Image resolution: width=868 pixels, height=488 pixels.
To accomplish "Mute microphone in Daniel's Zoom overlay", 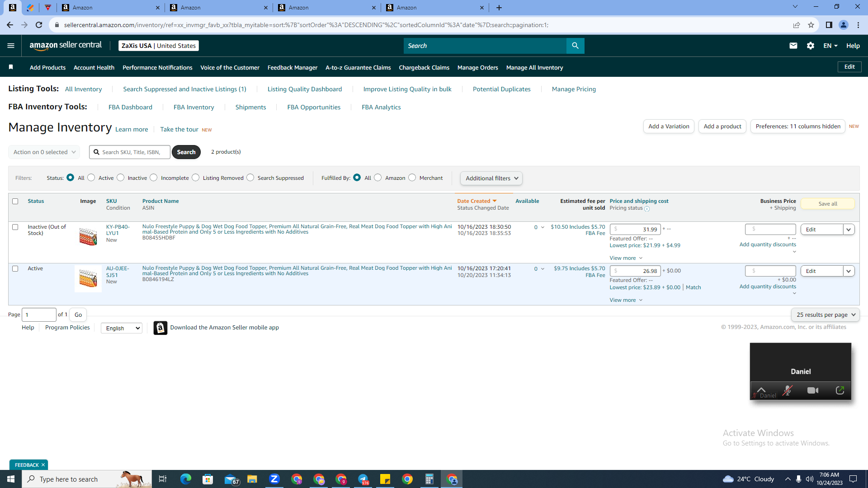I will (788, 390).
